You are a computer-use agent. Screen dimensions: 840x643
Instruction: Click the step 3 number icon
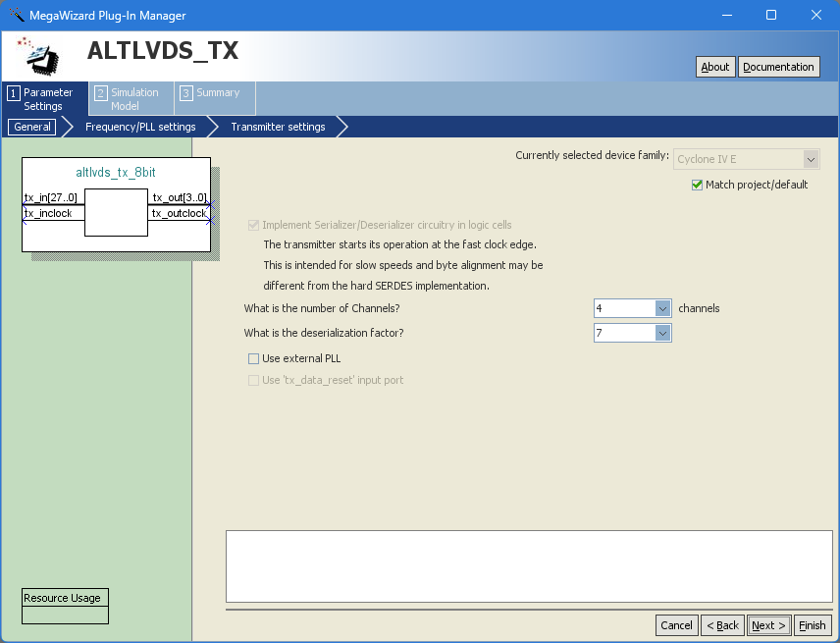185,94
